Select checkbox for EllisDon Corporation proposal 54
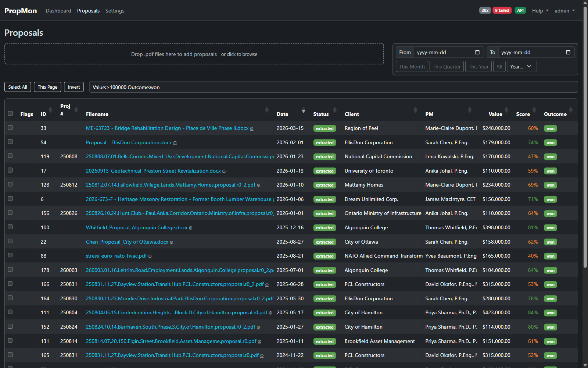The image size is (588, 368). pos(10,142)
